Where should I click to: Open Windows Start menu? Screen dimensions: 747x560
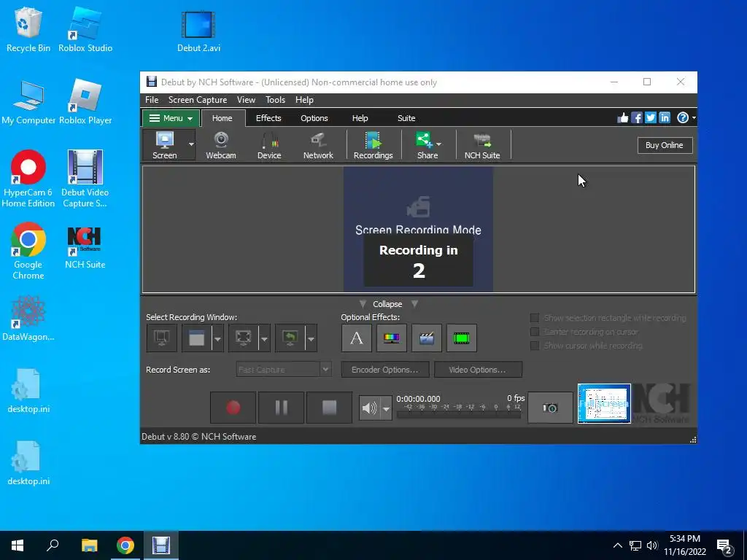pyautogui.click(x=18, y=545)
